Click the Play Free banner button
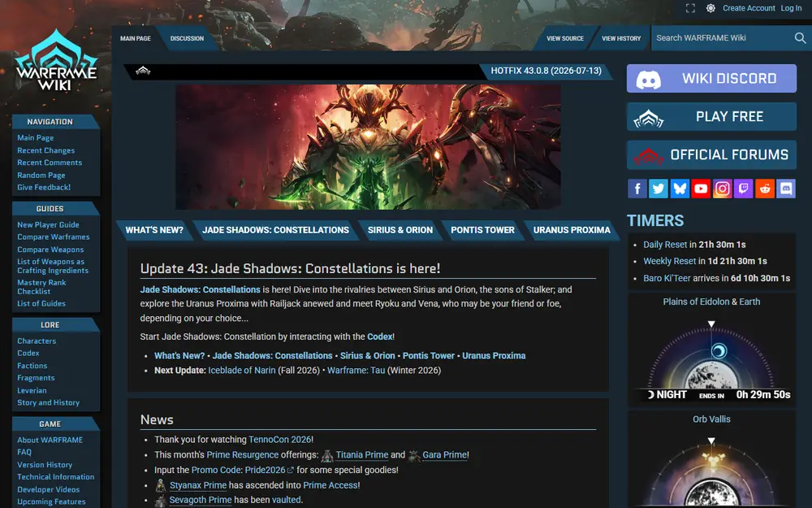 711,116
